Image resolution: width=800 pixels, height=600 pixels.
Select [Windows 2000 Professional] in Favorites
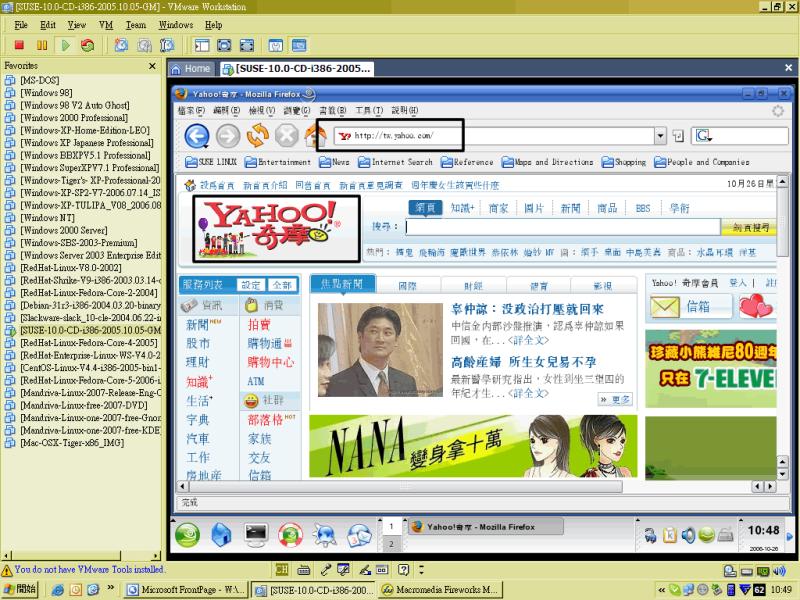point(73,118)
